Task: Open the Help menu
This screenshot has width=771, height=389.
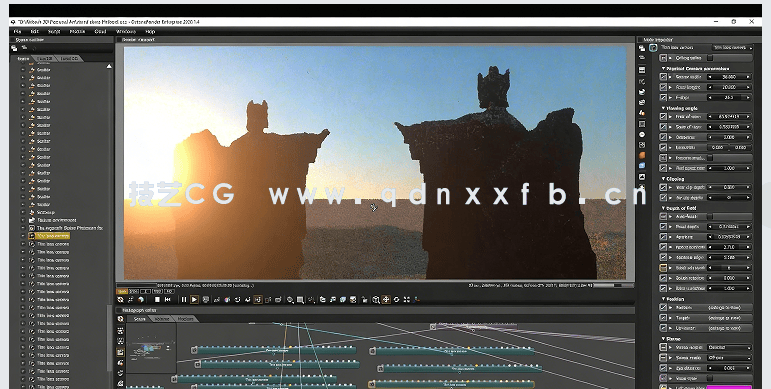Action: (x=150, y=31)
